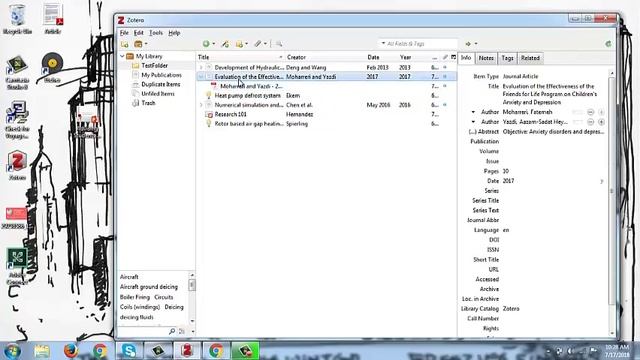Sort items by Title column header
640x360 pixels.
240,57
